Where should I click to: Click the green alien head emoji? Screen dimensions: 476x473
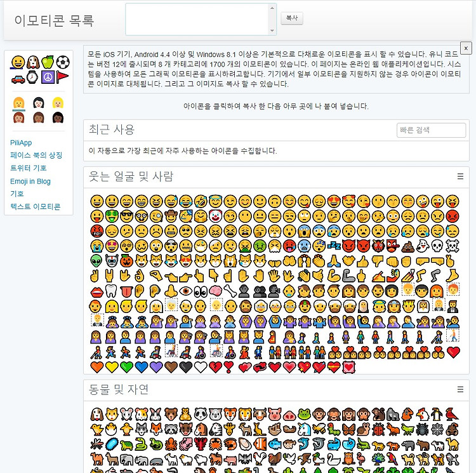(x=97, y=261)
